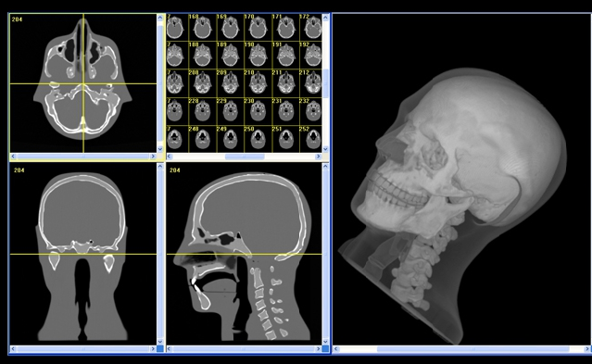The image size is (592, 364).
Task: Click the up arrow of the thumbnail grid scrollbar
Action: coord(325,18)
